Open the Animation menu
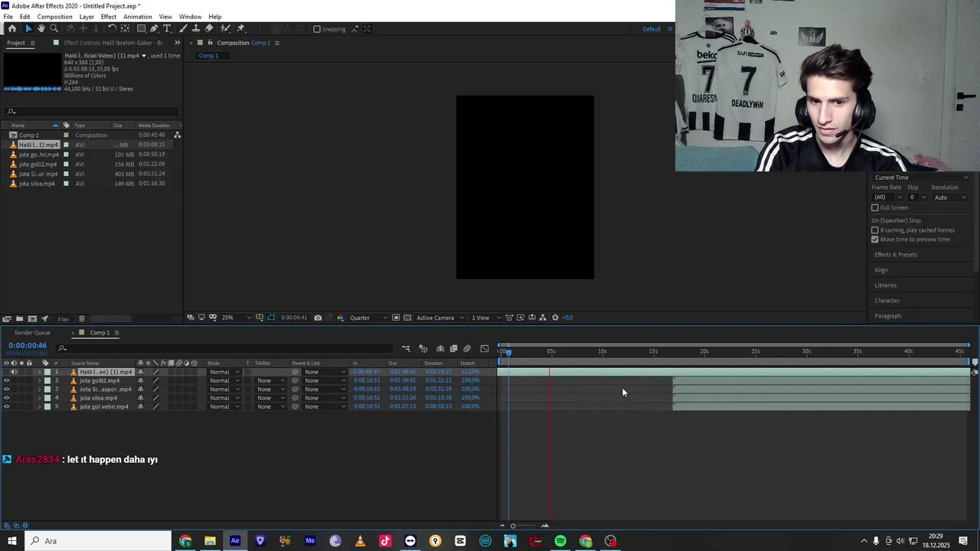Screen dimensions: 980x551 pyautogui.click(x=138, y=17)
